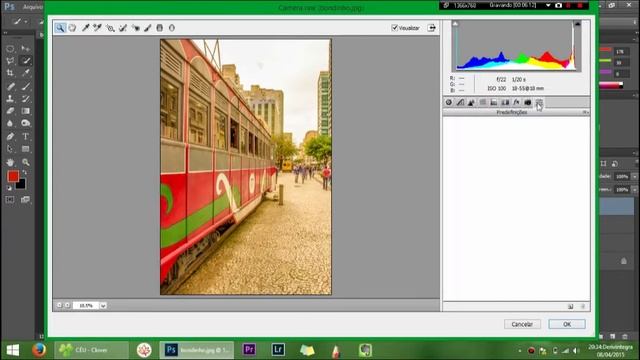
Task: Select Photoshop Pen tool
Action: click(x=10, y=136)
